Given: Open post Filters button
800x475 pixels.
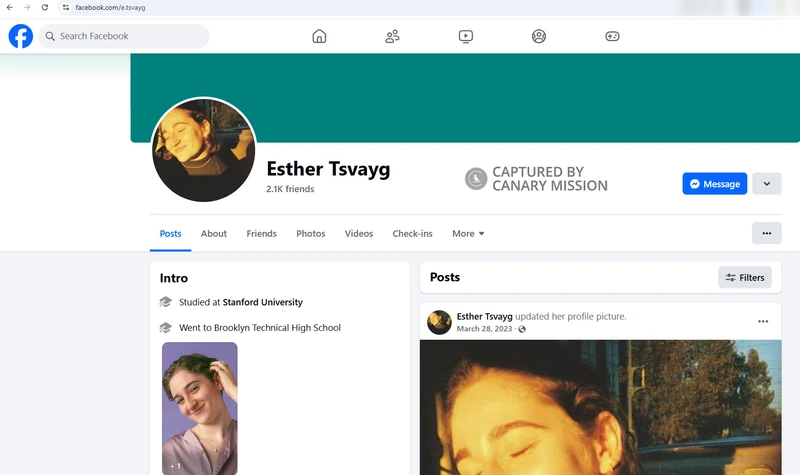Looking at the screenshot, I should [745, 278].
